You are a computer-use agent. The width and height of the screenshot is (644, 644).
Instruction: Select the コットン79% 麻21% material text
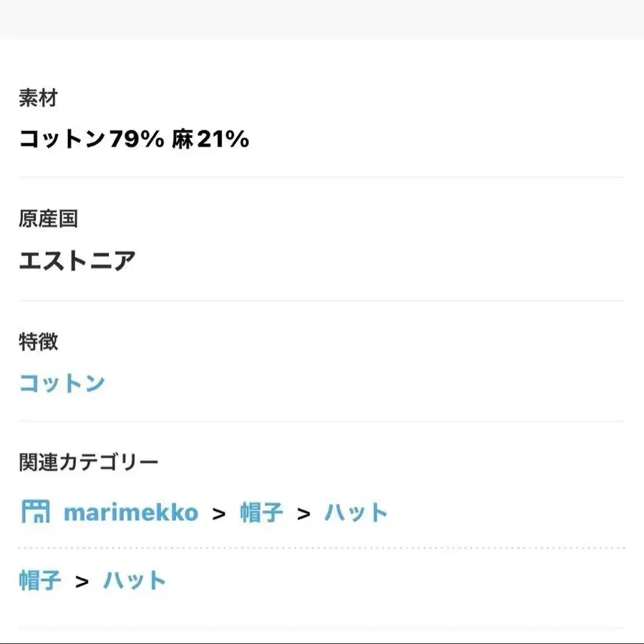134,138
